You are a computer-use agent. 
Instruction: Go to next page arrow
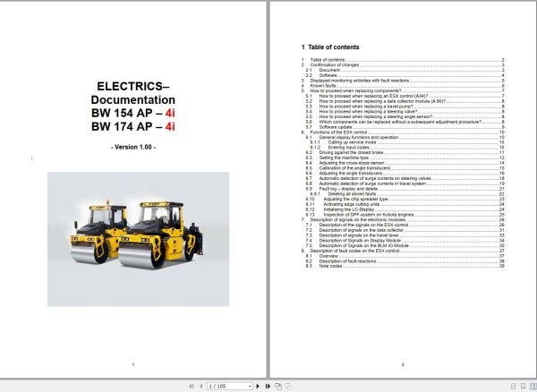(258, 386)
